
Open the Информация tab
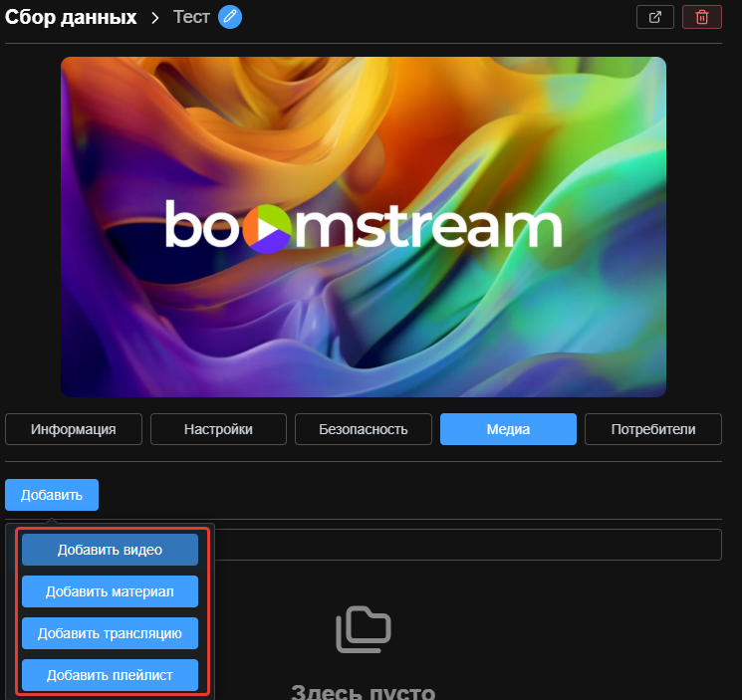[x=74, y=429]
